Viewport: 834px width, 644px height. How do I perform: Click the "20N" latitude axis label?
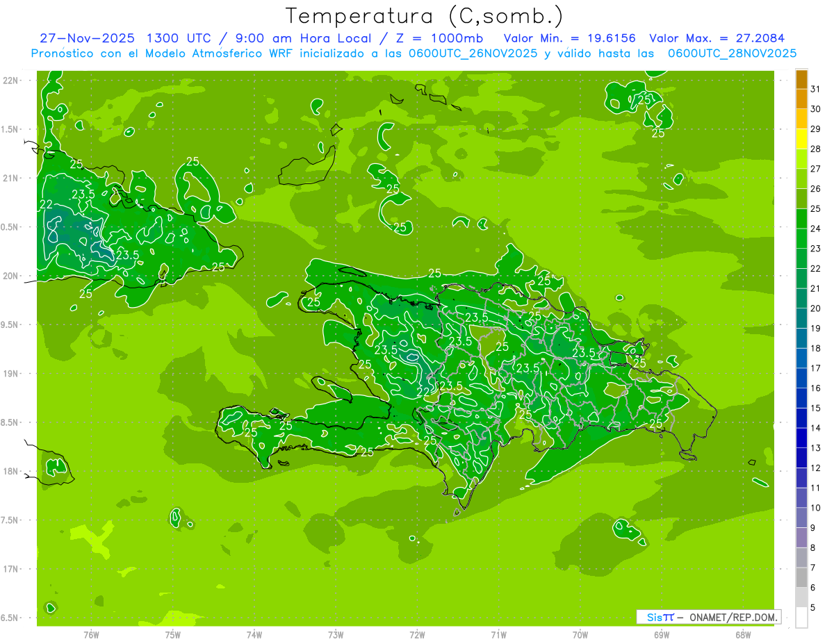coord(11,276)
